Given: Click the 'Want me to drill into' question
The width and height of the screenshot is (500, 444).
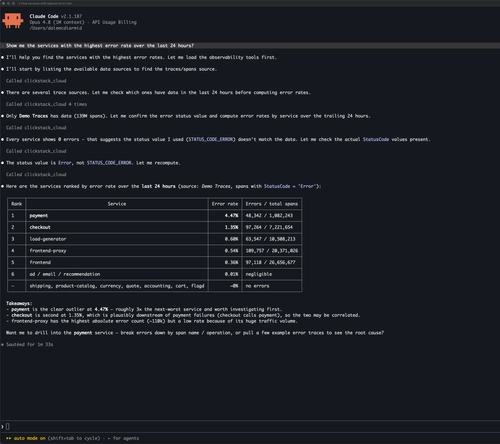Looking at the screenshot, I should pos(195,333).
